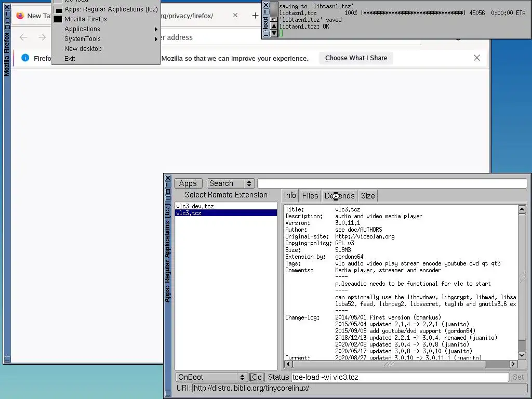The image size is (532, 399).
Task: Click the info pane scroll up arrow
Action: (522, 209)
